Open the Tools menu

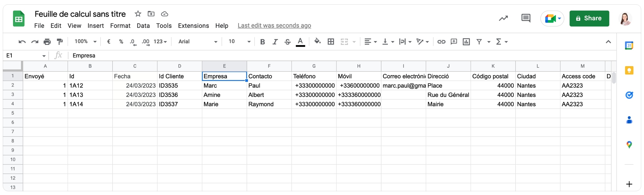tap(164, 26)
